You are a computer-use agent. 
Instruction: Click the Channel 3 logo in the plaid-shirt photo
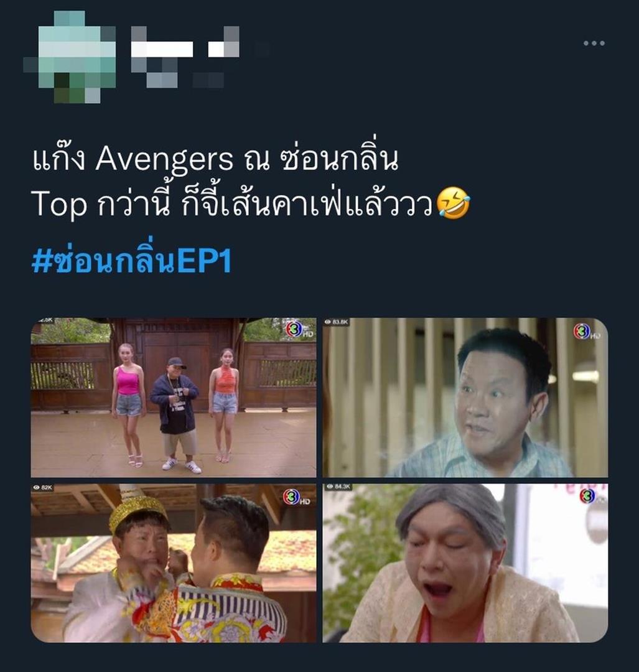tap(587, 332)
